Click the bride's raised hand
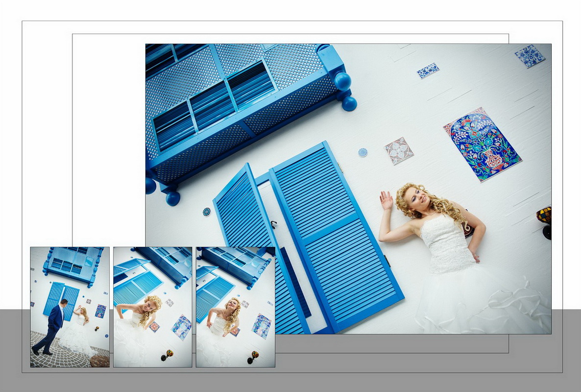 tap(387, 200)
